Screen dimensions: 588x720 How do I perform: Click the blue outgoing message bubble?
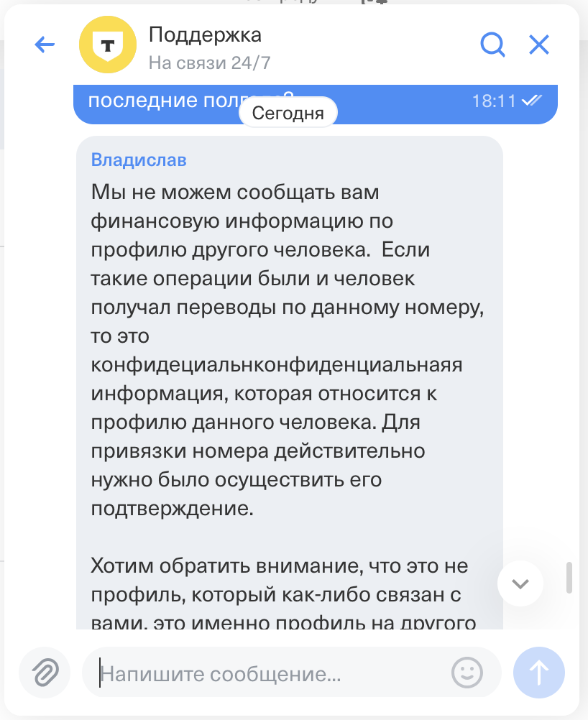(x=180, y=102)
